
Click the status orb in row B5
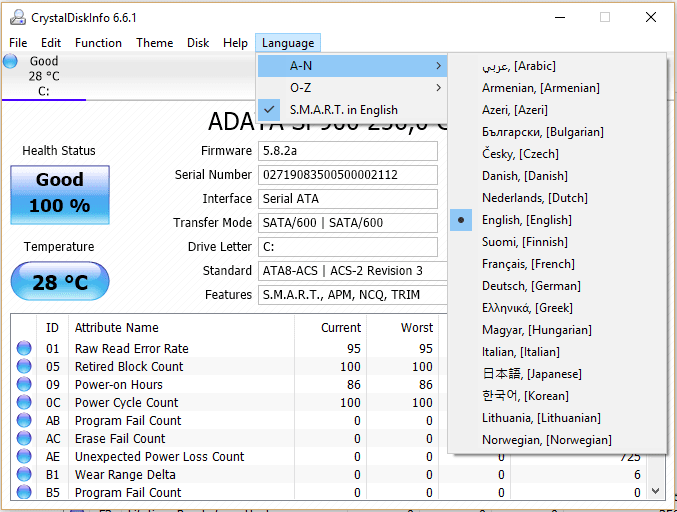[24, 492]
